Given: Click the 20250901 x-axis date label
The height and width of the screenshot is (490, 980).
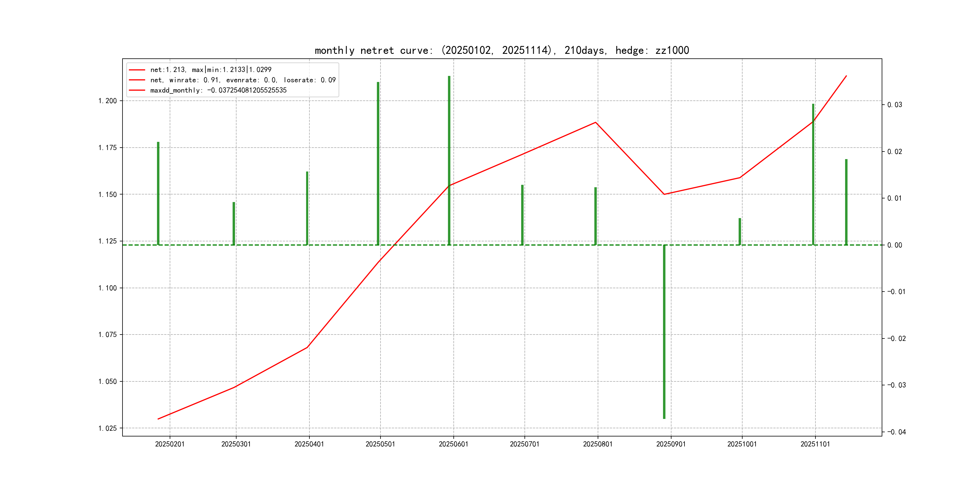Looking at the screenshot, I should point(671,444).
